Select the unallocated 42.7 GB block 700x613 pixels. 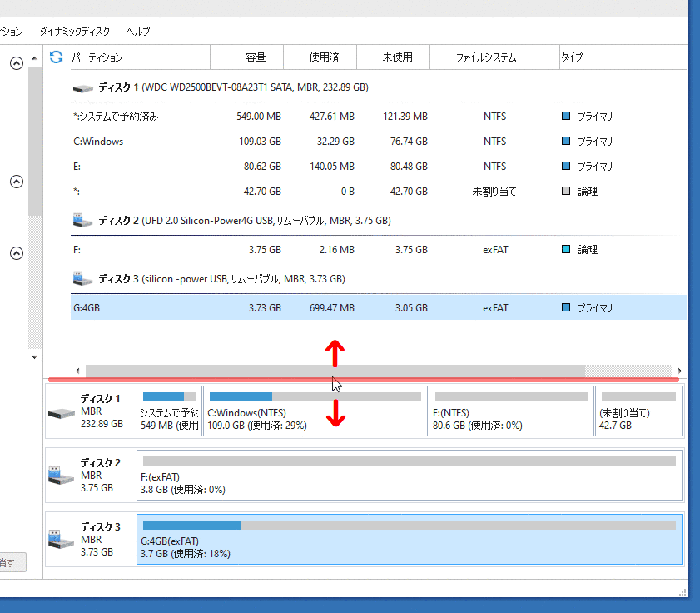pyautogui.click(x=638, y=412)
